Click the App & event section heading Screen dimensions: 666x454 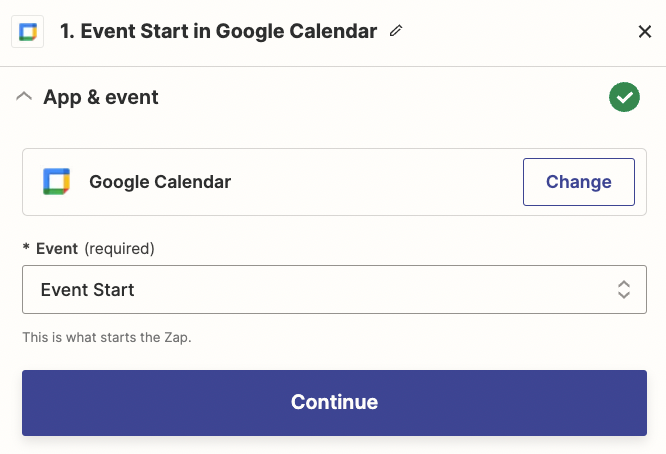pyautogui.click(x=101, y=97)
